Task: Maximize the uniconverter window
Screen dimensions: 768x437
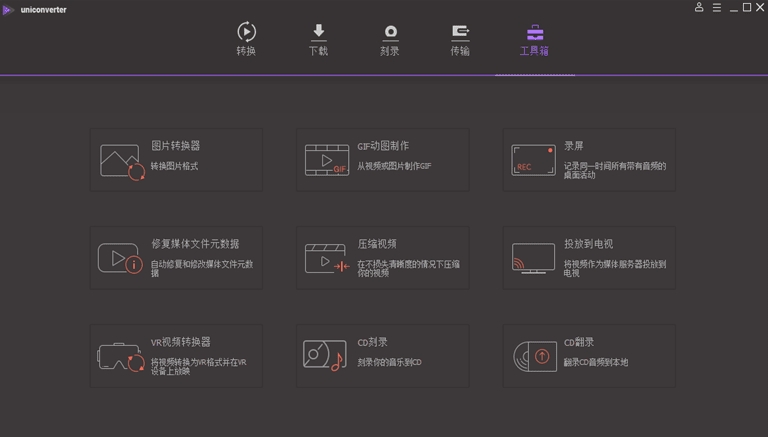Action: coord(747,7)
